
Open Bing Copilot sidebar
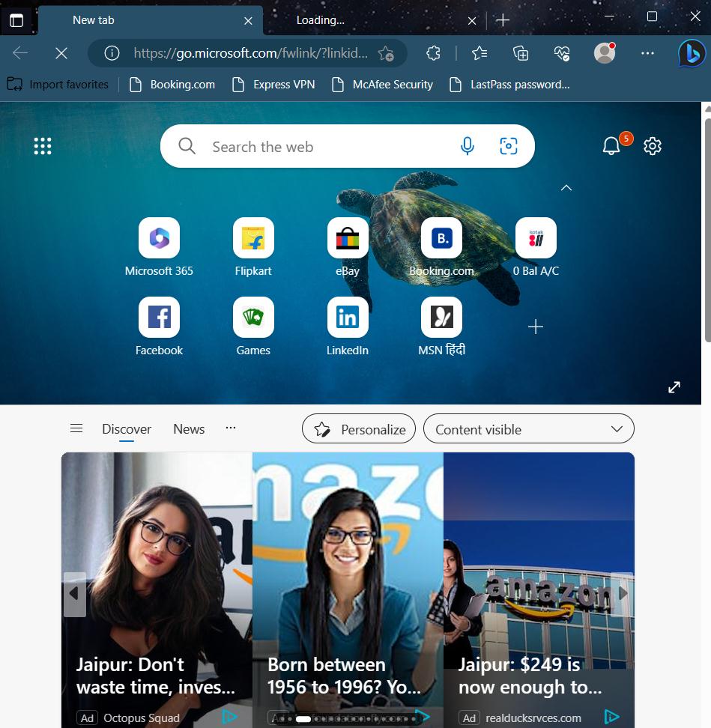pyautogui.click(x=692, y=53)
